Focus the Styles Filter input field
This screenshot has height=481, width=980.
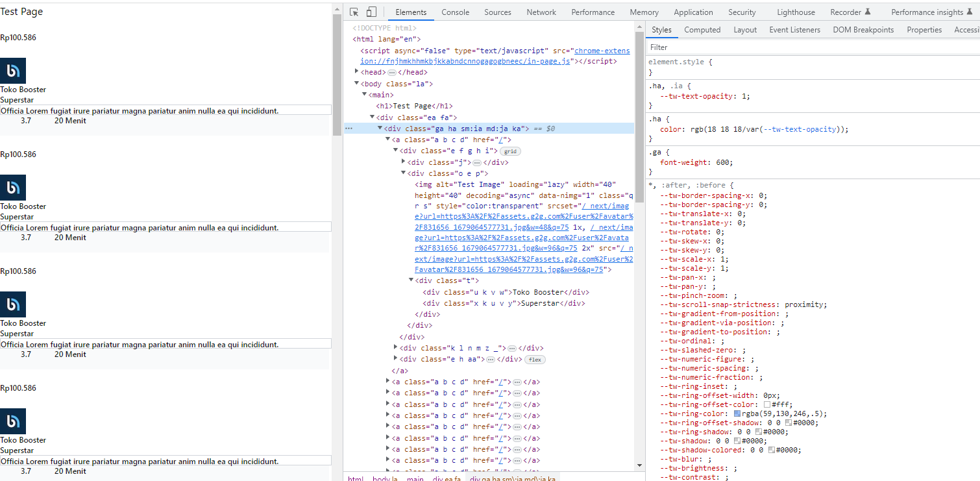[813, 47]
